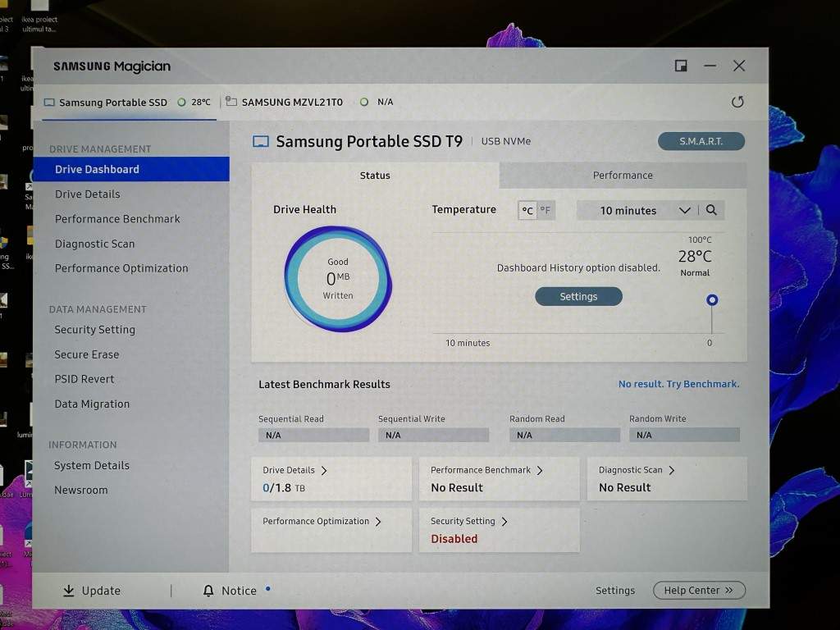Open Performance Benchmark in the sidebar
Viewport: 840px width, 630px height.
tap(117, 219)
